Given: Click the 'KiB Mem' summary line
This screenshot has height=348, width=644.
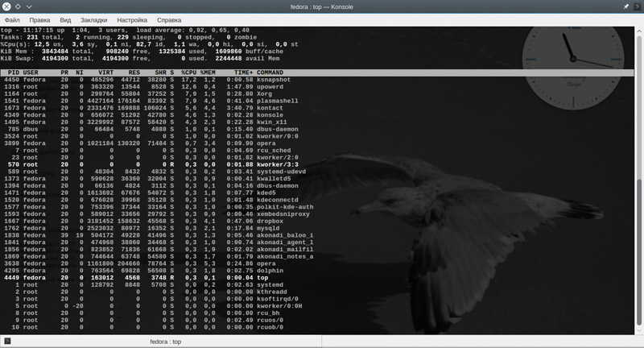Looking at the screenshot, I should [142, 52].
